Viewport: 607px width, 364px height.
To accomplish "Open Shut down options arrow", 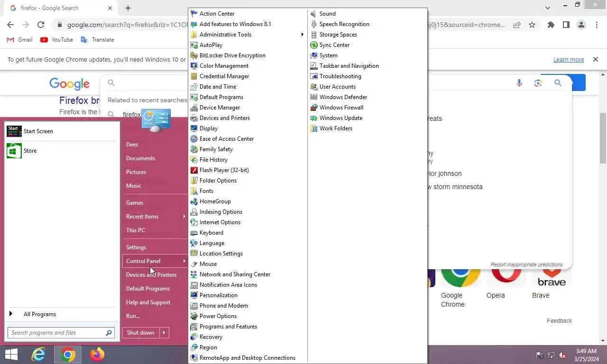I will [164, 333].
